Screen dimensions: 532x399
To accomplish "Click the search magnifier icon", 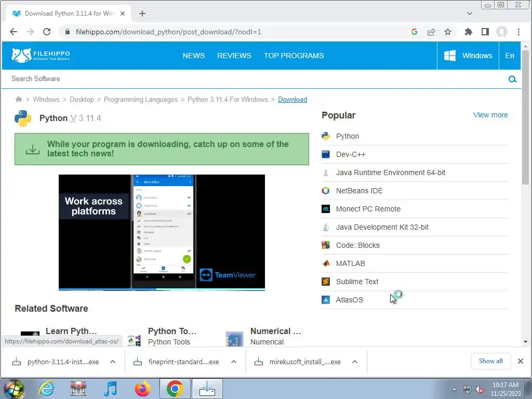I will pos(512,79).
